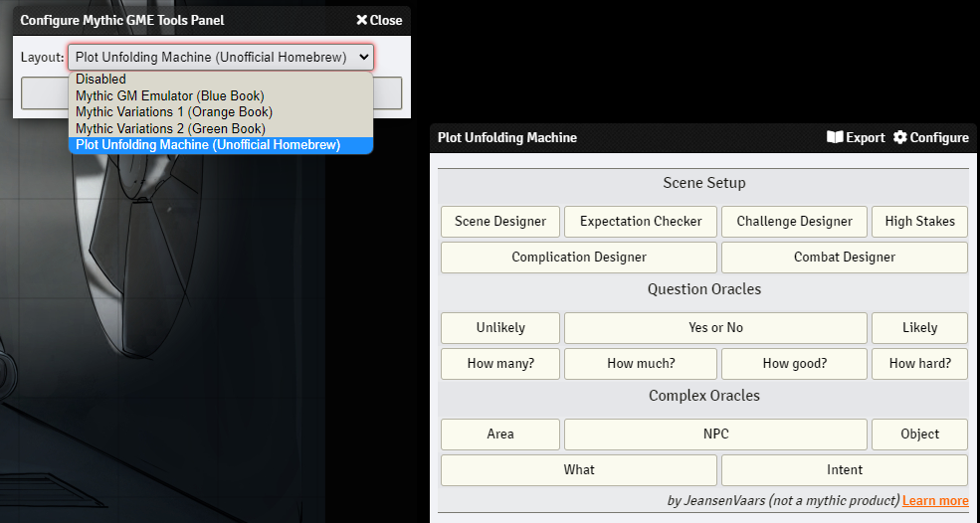The image size is (980, 523).
Task: Click the How many? oracle
Action: point(500,364)
